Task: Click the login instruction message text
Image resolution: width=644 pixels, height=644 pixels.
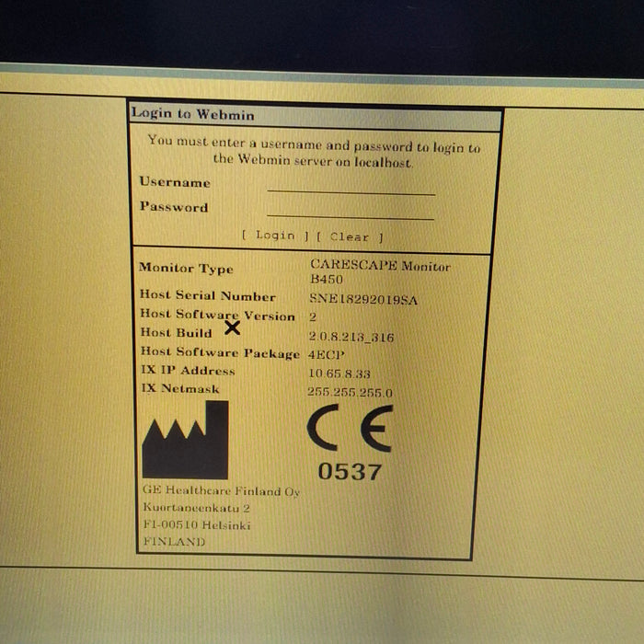Action: click(x=314, y=151)
